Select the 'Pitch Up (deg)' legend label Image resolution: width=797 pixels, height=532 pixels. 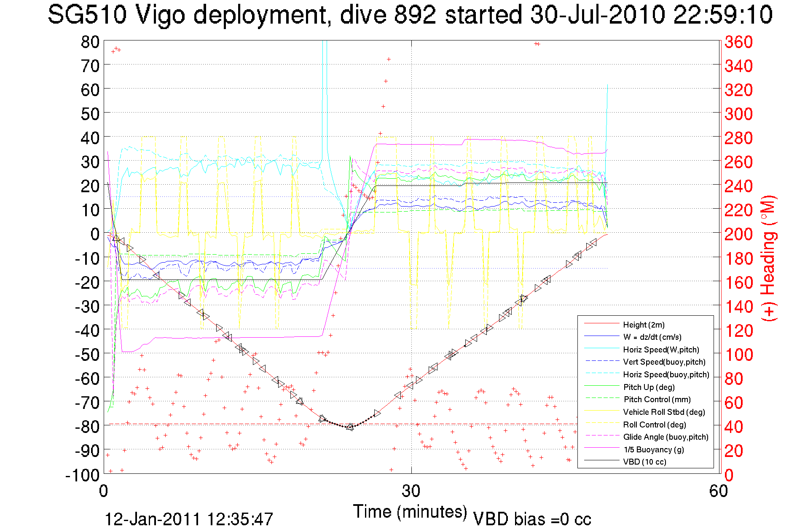[x=649, y=387]
